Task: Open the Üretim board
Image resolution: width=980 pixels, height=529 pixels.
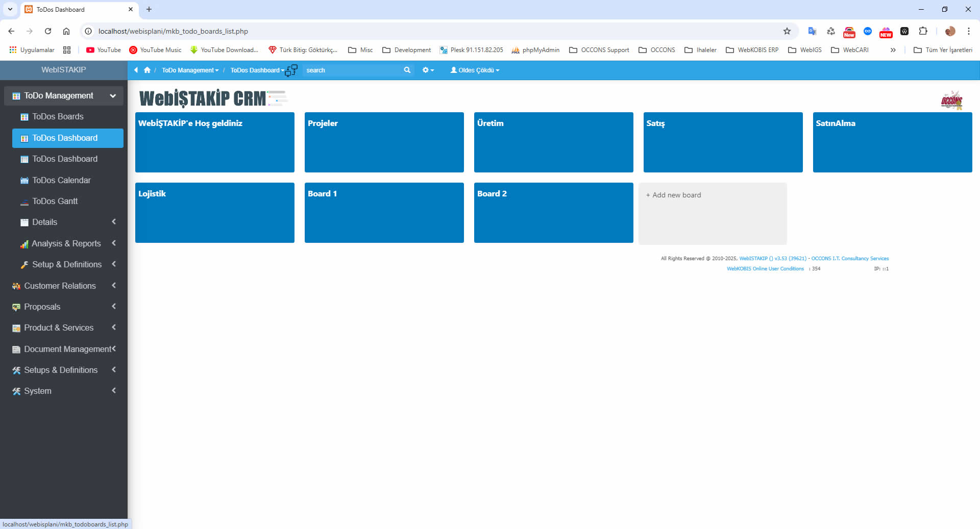Action: click(554, 142)
